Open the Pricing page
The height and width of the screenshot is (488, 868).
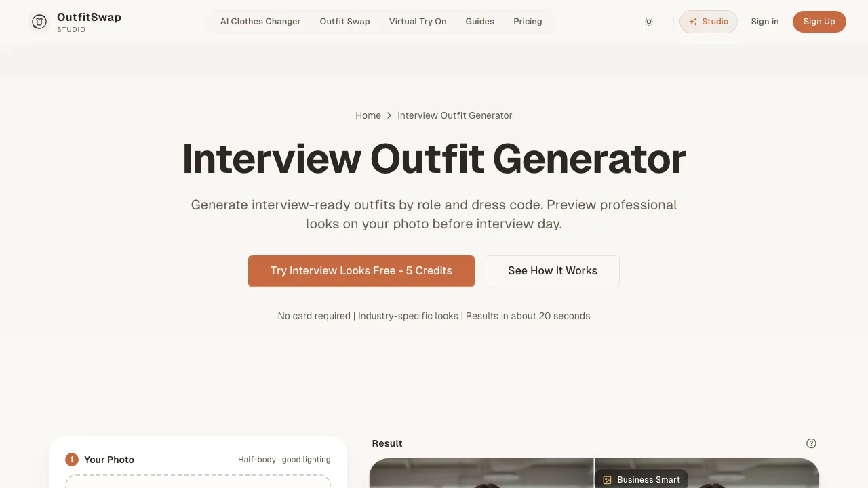(x=528, y=22)
